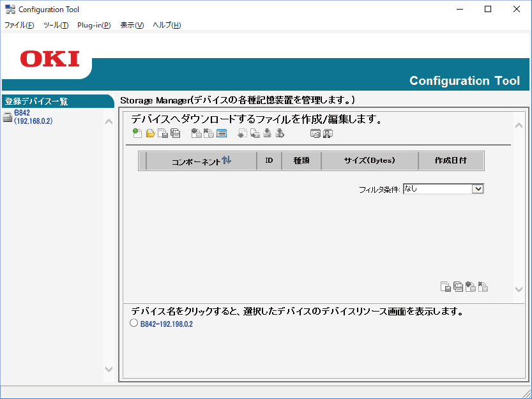
Task: Click sort arrows beside コンポーネント header
Action: [226, 160]
